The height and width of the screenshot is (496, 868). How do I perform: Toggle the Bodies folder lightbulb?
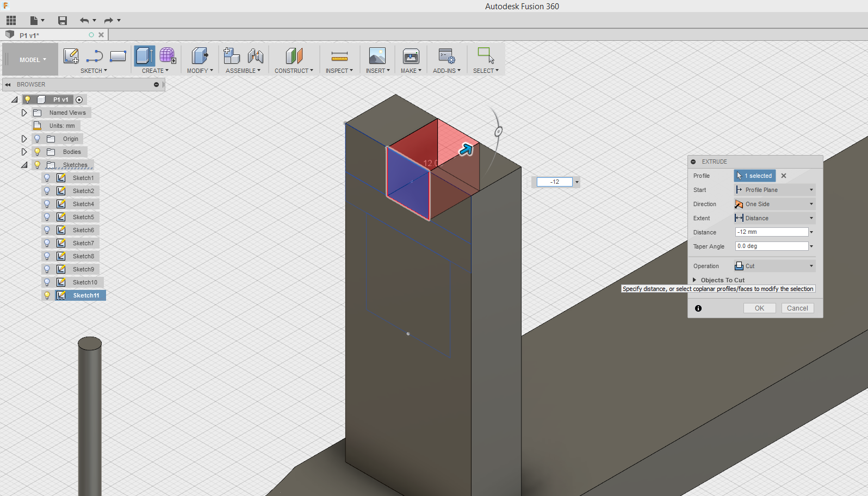coord(38,152)
